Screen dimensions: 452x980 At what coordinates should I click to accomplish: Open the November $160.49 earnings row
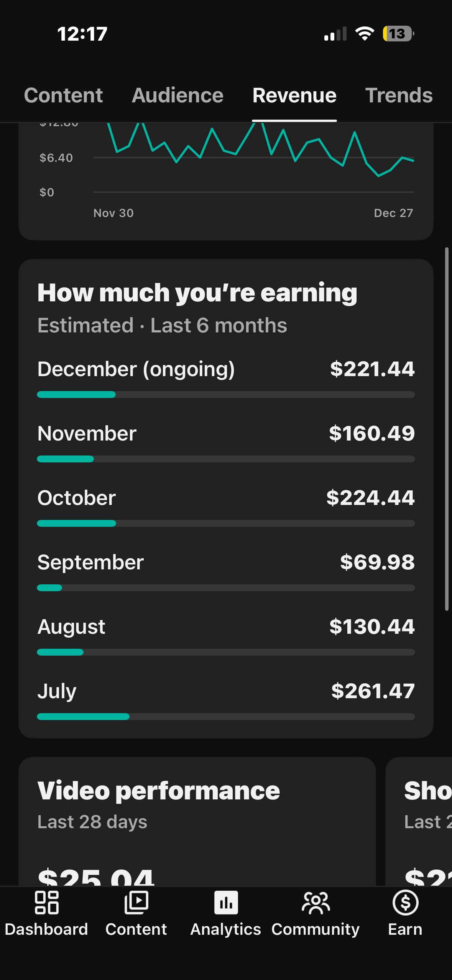point(226,434)
